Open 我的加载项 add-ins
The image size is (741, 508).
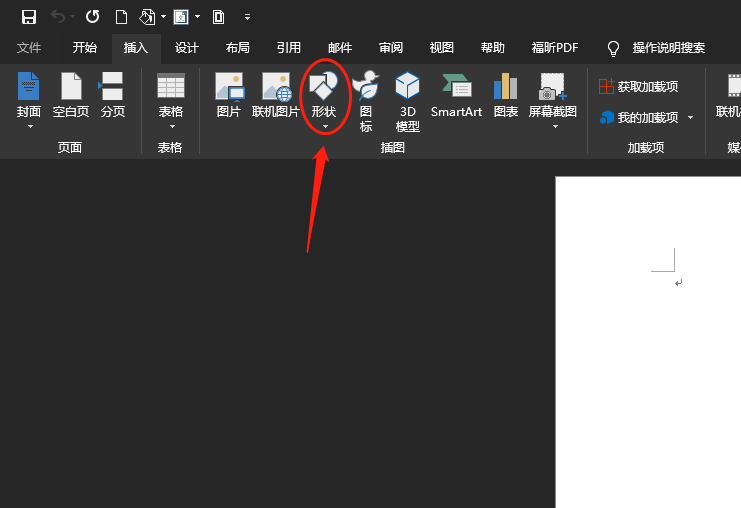pos(638,117)
